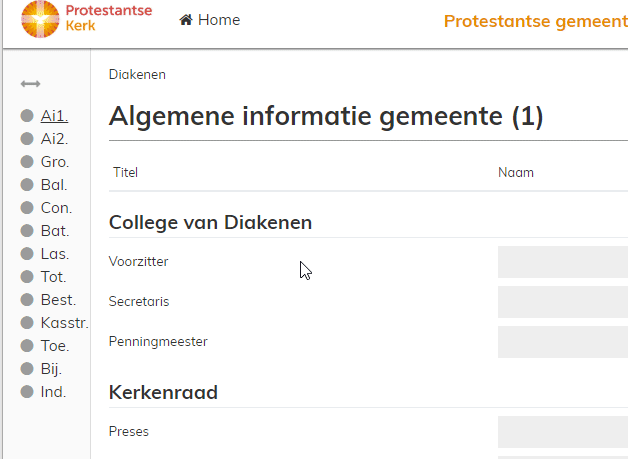Click status dot beside Las.
The height and width of the screenshot is (459, 628).
pos(27,254)
